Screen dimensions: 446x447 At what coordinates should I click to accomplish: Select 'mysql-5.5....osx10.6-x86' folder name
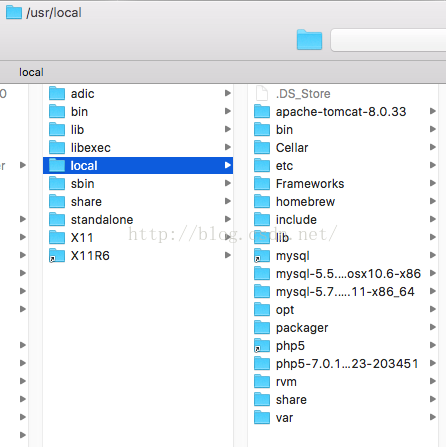click(348, 274)
